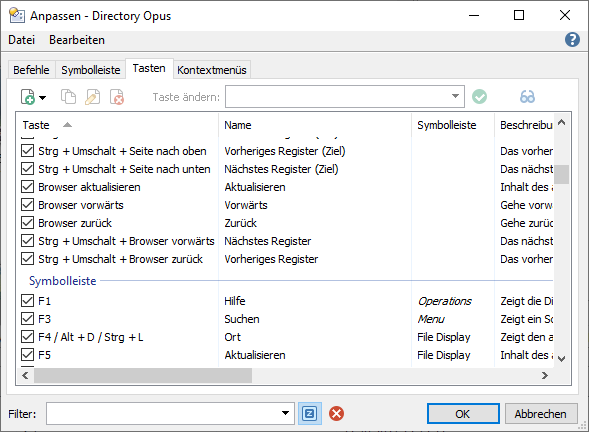The height and width of the screenshot is (432, 589).
Task: Click the blue help question mark icon
Action: [x=572, y=39]
